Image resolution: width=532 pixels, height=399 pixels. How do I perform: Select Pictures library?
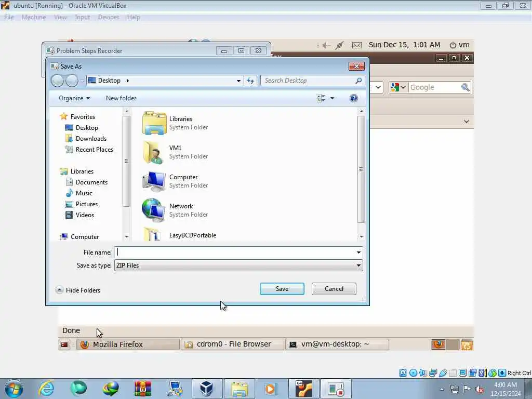(82, 204)
